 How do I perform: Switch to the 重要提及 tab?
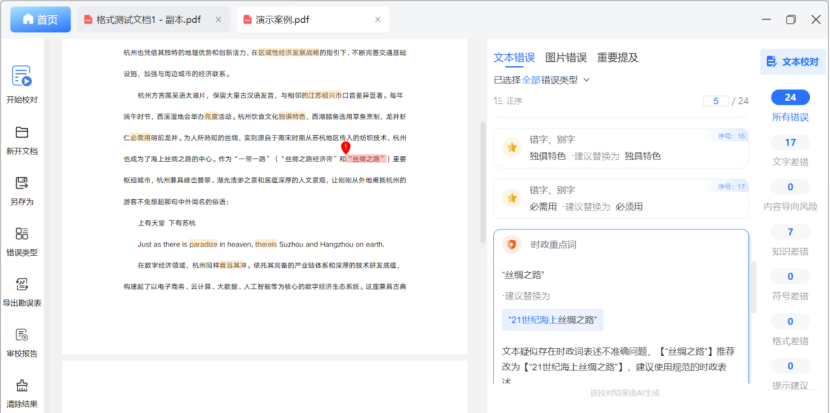coord(617,57)
